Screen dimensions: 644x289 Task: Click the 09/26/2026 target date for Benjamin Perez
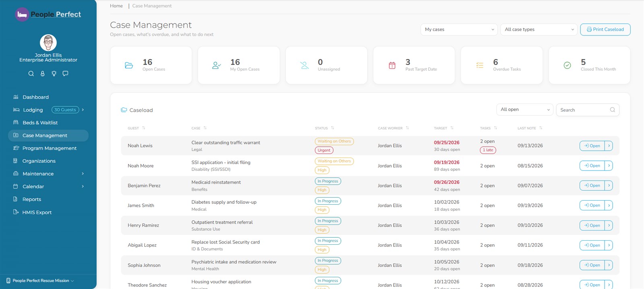click(x=446, y=182)
